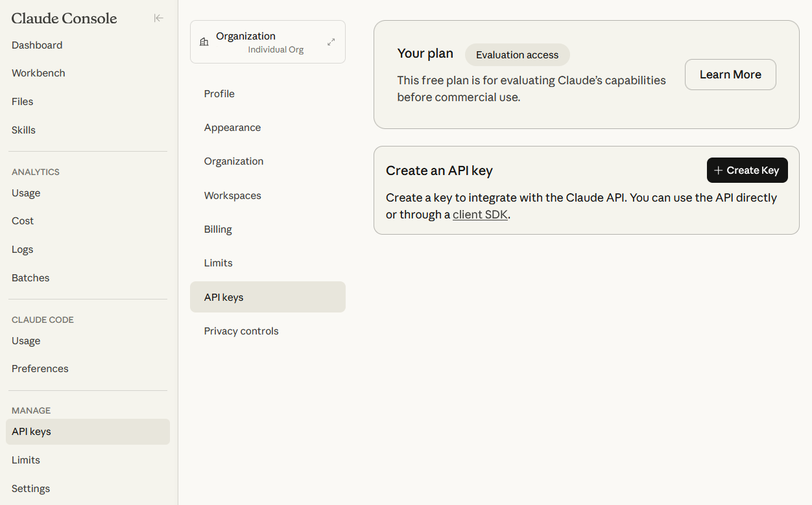812x505 pixels.
Task: Click the Evaluation access badge
Action: tap(517, 55)
